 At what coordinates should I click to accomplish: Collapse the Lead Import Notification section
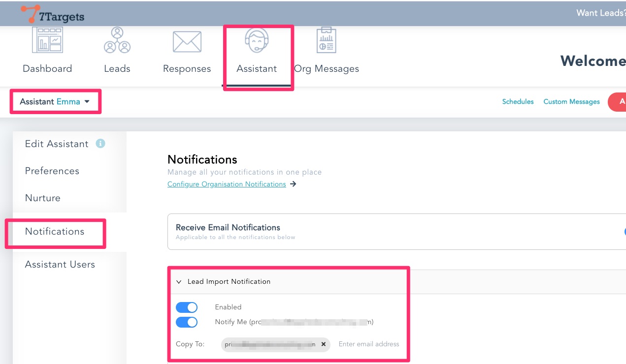point(179,282)
